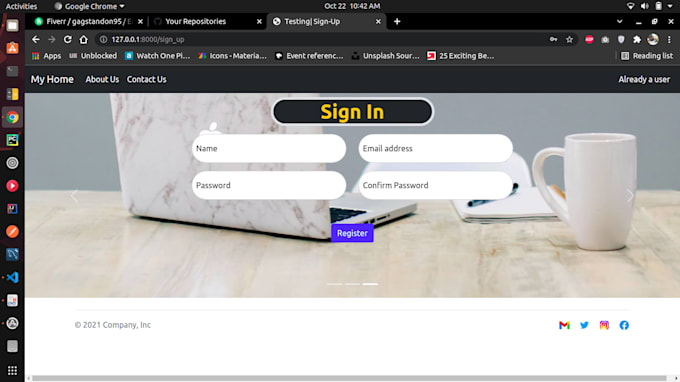Image resolution: width=680 pixels, height=382 pixels.
Task: Click the My Home brand link
Action: pos(52,79)
